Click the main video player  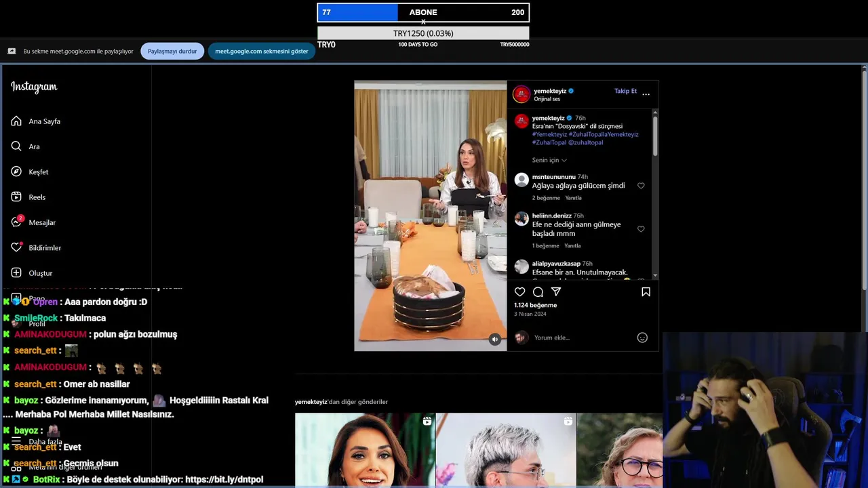[x=430, y=216]
